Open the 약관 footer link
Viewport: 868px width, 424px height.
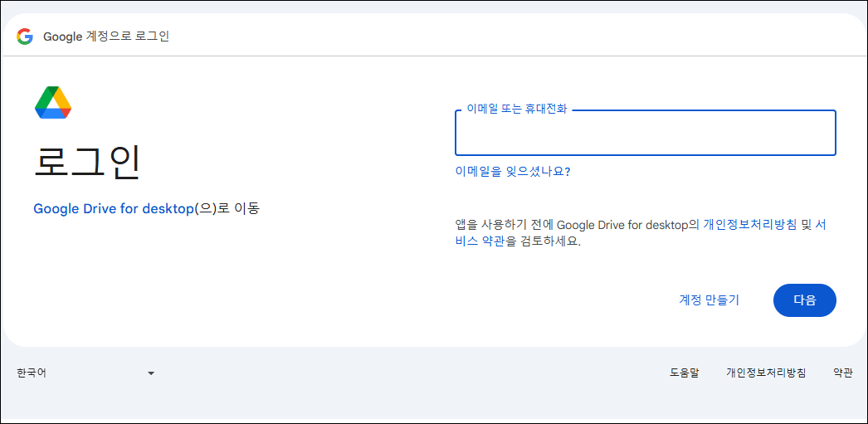point(843,373)
